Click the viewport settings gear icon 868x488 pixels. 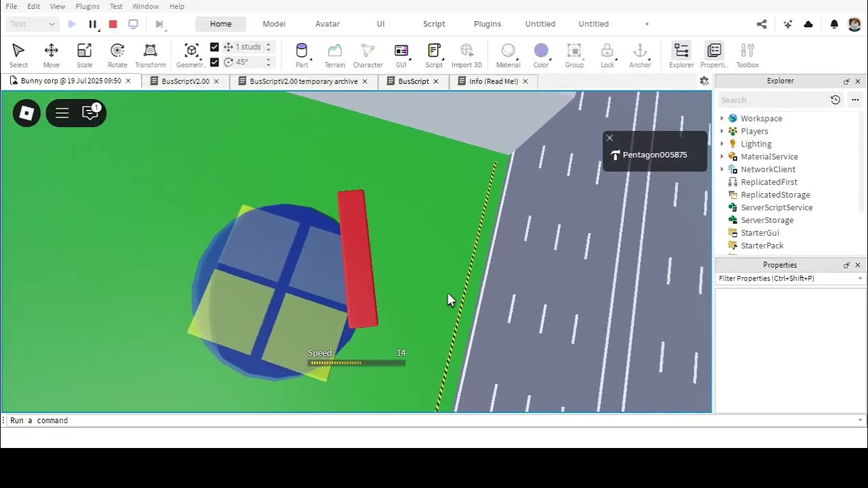point(704,81)
